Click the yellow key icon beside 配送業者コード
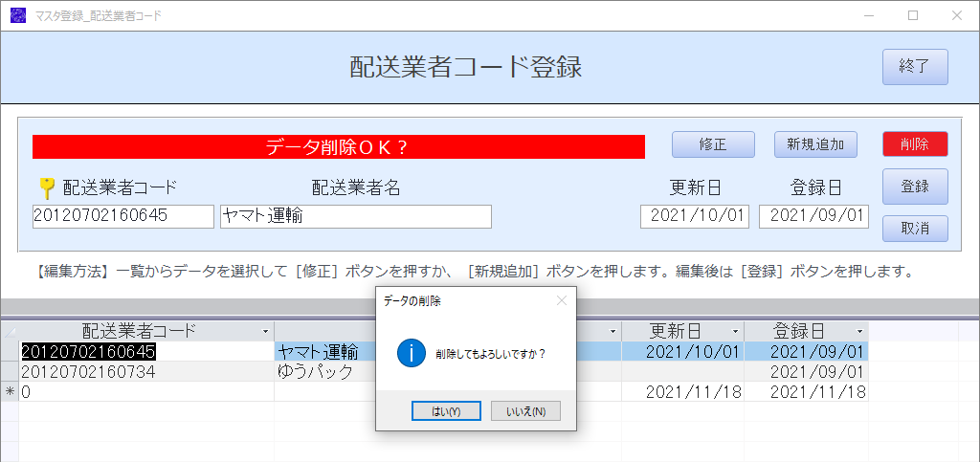The width and height of the screenshot is (980, 462). [46, 187]
